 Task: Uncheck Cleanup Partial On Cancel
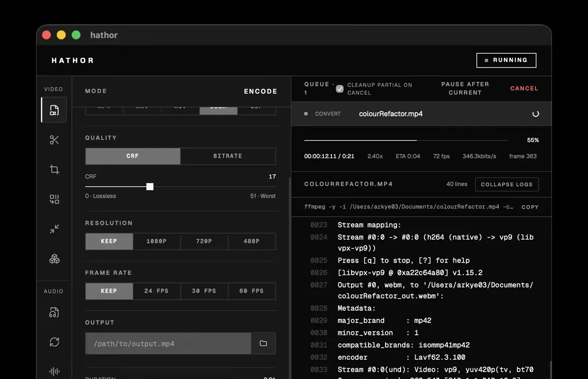(339, 89)
